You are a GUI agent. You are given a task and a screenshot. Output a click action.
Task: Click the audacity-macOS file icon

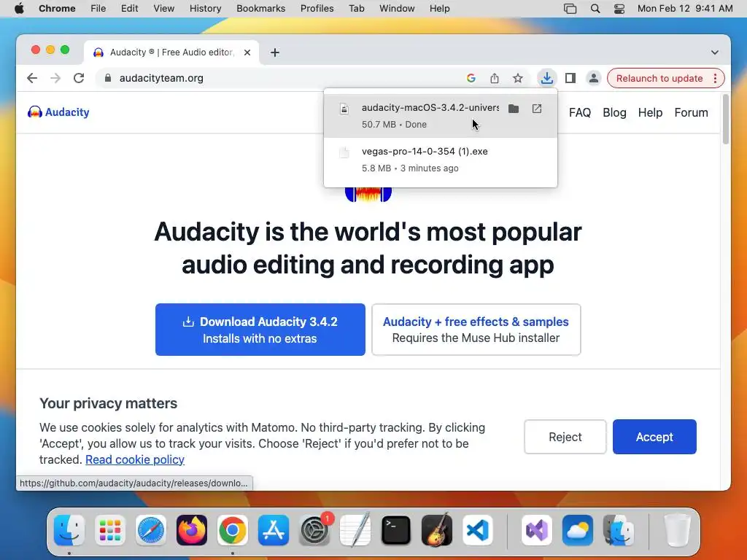click(344, 109)
